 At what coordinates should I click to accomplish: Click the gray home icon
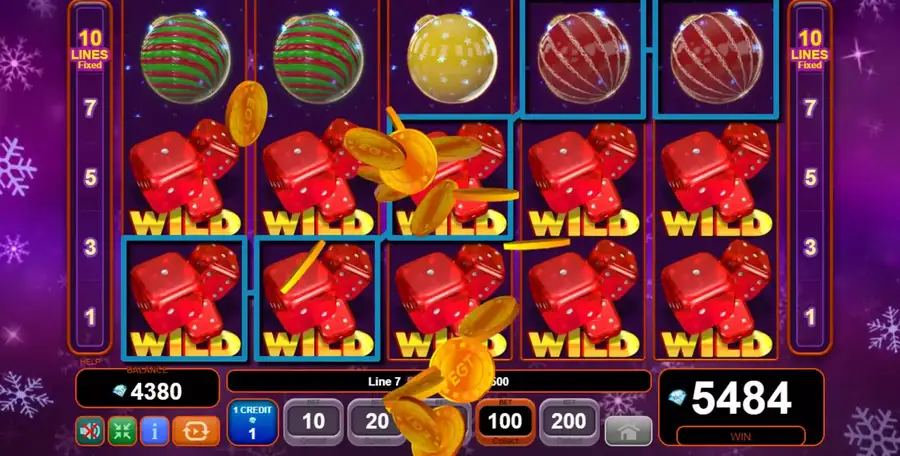pyautogui.click(x=629, y=431)
